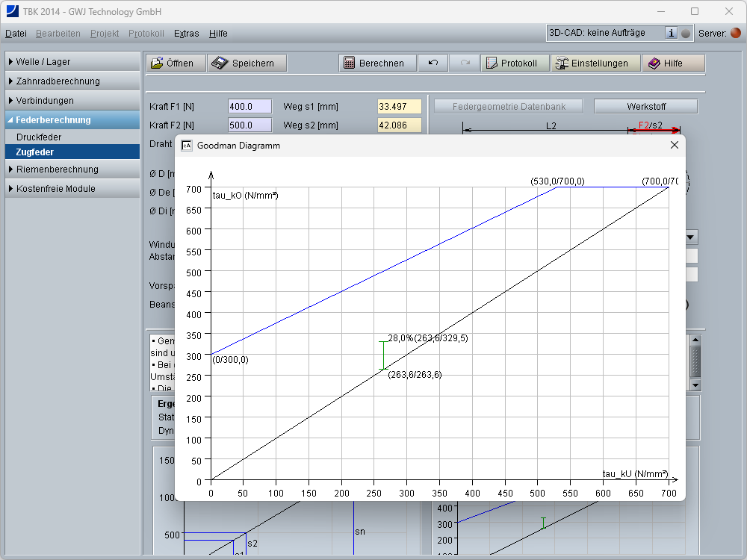Click the Kraft F2 input field
The height and width of the screenshot is (560, 747).
(250, 125)
